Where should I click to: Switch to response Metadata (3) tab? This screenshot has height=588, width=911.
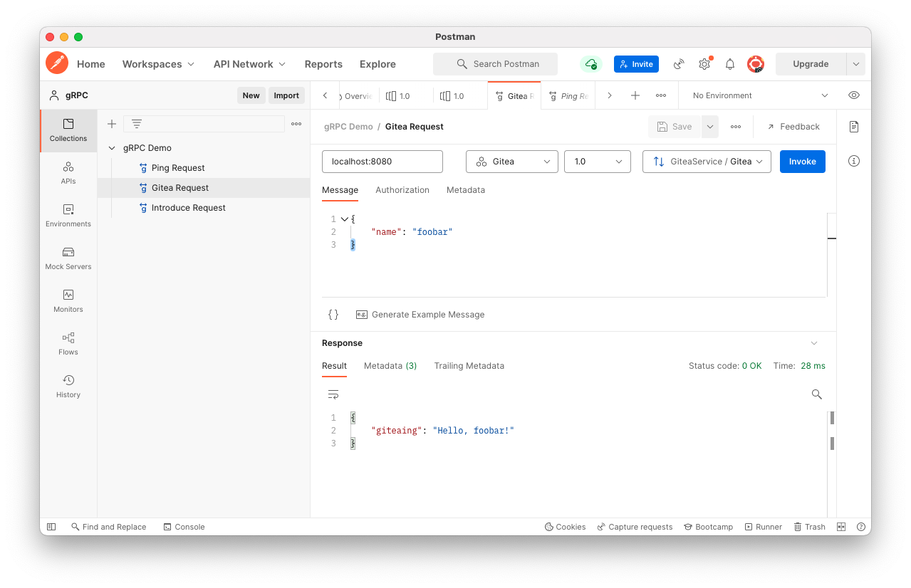pyautogui.click(x=390, y=366)
